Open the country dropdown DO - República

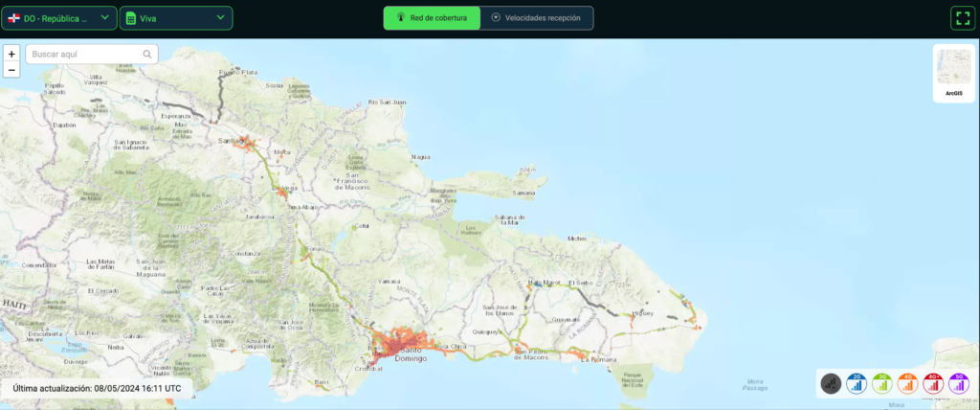(59, 18)
